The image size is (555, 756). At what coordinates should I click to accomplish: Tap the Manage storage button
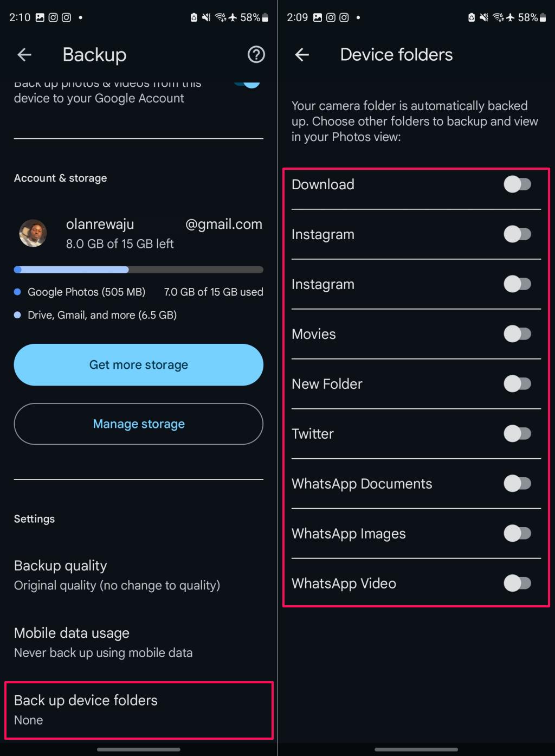[139, 424]
